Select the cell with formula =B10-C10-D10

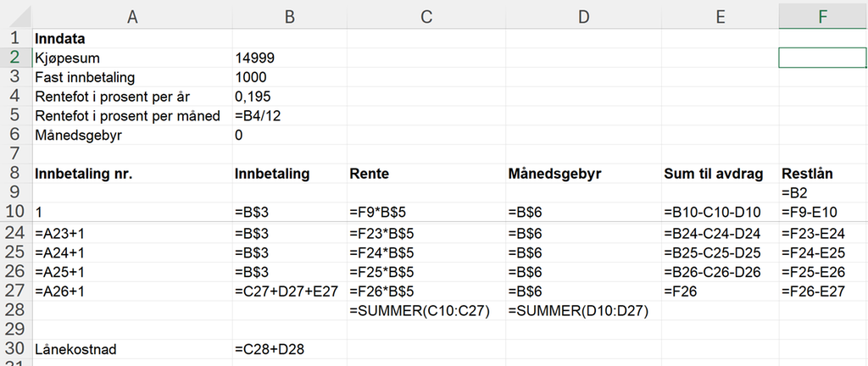click(x=719, y=212)
